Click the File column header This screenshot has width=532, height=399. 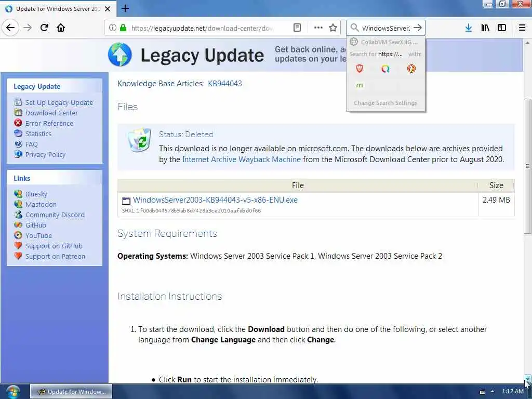(x=298, y=185)
